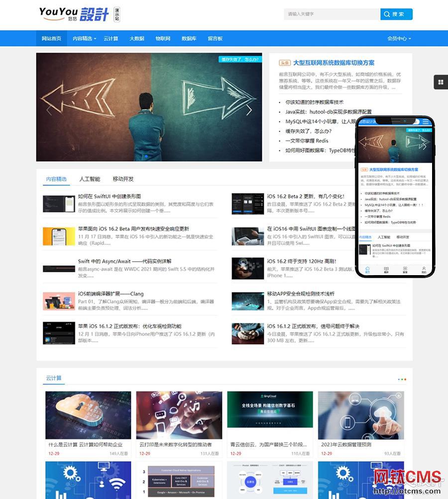Tap the profile icon in phone bottom bar
The image size is (448, 499).
(x=424, y=269)
